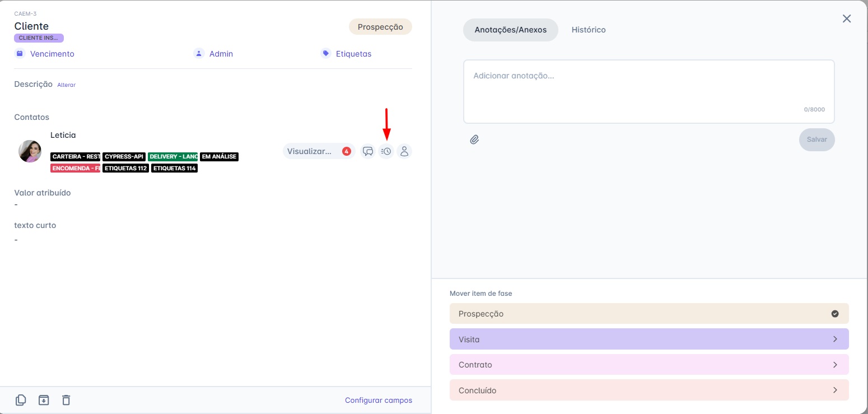Move item to the Visita phase
868x414 pixels.
click(648, 339)
